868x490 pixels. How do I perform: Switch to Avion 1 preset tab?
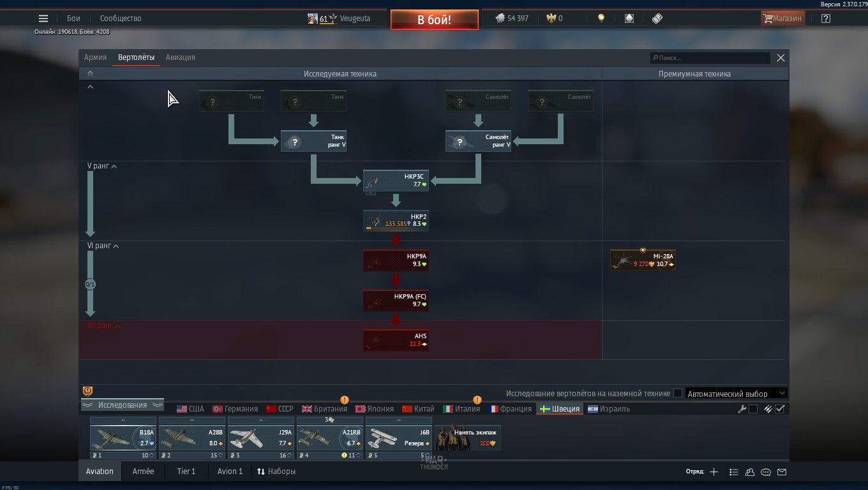point(230,471)
